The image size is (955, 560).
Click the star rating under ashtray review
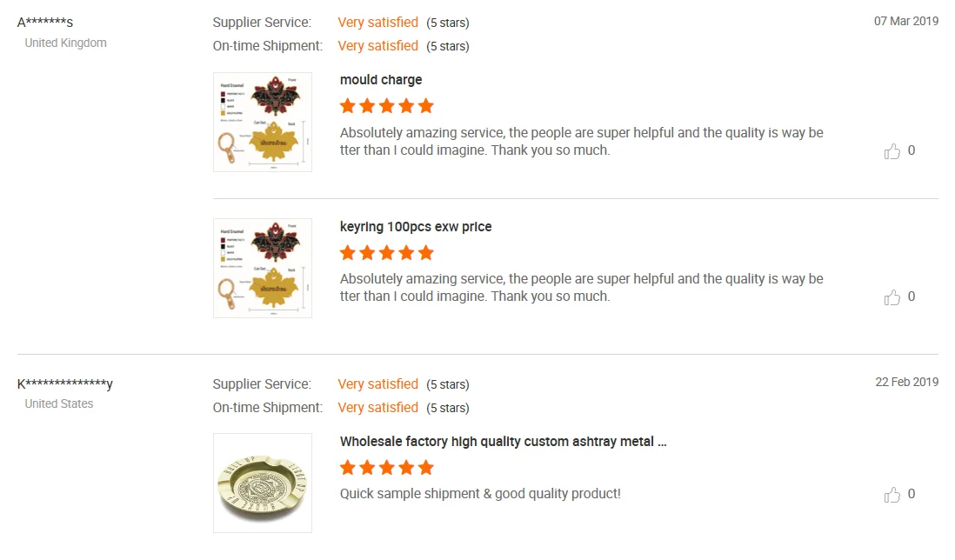(x=386, y=468)
